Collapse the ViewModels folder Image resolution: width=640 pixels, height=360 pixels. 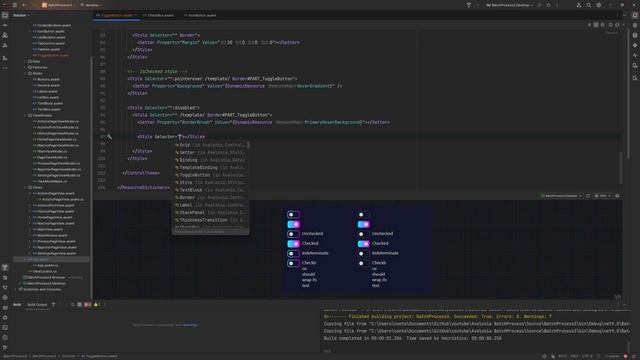pyautogui.click(x=25, y=116)
